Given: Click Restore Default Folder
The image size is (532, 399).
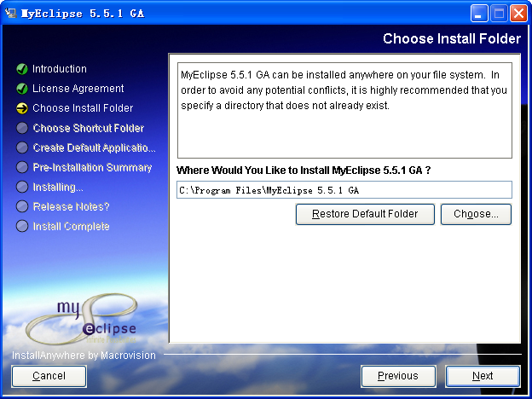Looking at the screenshot, I should [365, 214].
